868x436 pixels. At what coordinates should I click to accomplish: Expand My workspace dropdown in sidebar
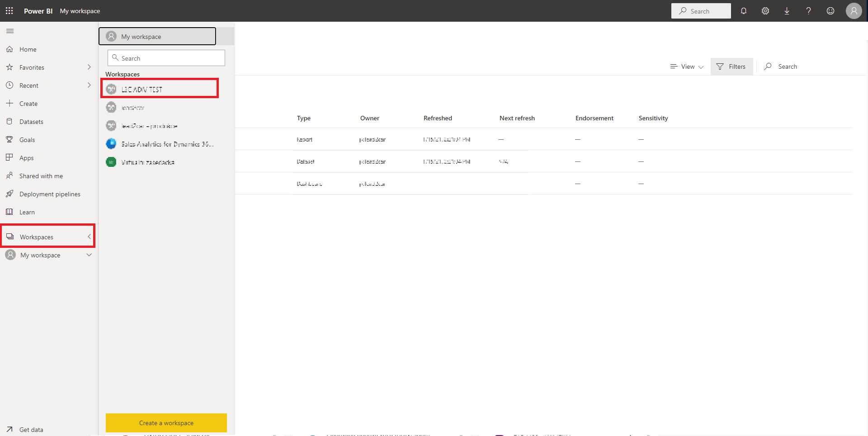(x=89, y=255)
